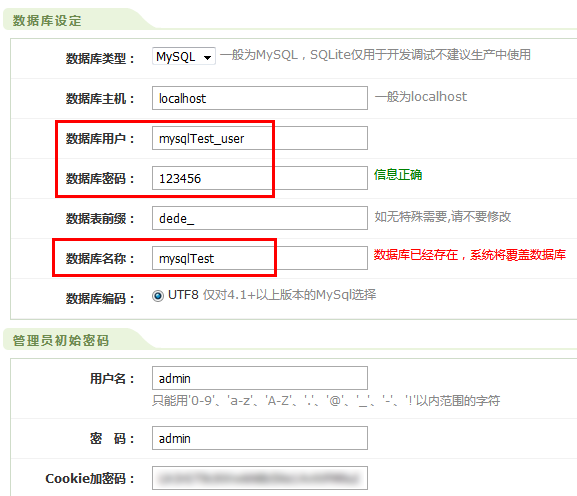This screenshot has width=577, height=496.
Task: Click the blurred Cookie加密码 field
Action: pyautogui.click(x=260, y=478)
